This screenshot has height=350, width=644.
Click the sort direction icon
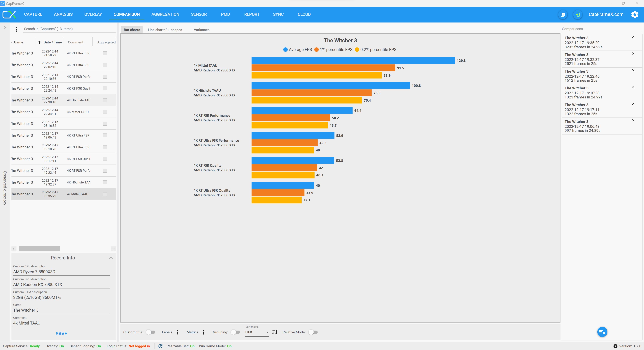click(x=275, y=332)
